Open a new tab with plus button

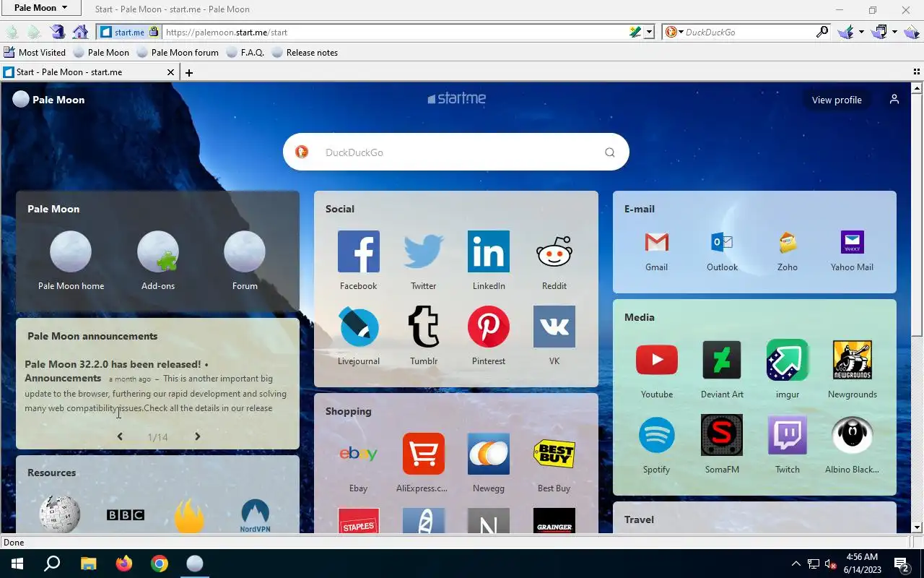(x=189, y=72)
